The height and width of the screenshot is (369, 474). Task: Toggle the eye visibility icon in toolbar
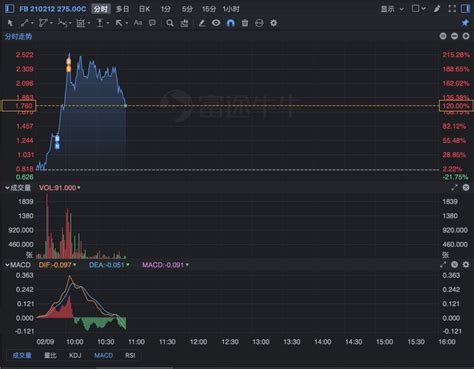(216, 23)
